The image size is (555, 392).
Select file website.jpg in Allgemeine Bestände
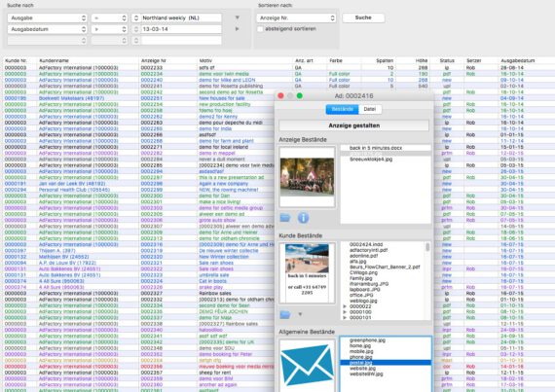click(362, 369)
